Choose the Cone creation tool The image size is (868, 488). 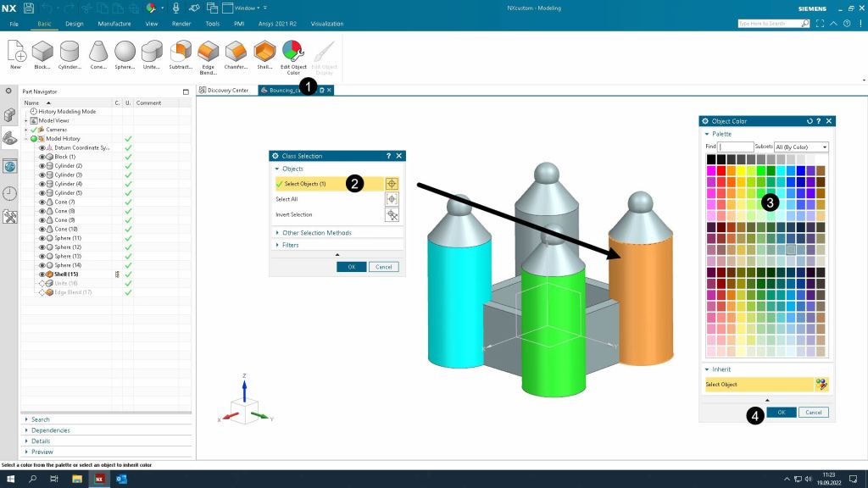pyautogui.click(x=97, y=53)
